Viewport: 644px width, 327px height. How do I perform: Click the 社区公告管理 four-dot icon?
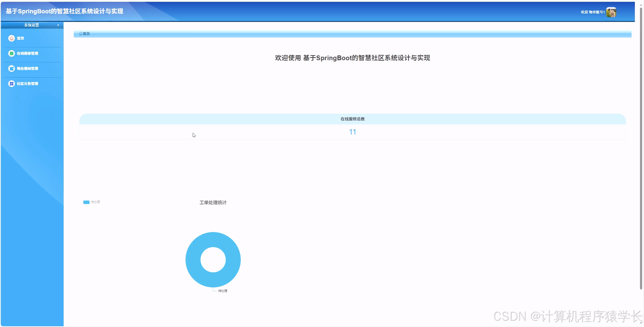point(12,84)
